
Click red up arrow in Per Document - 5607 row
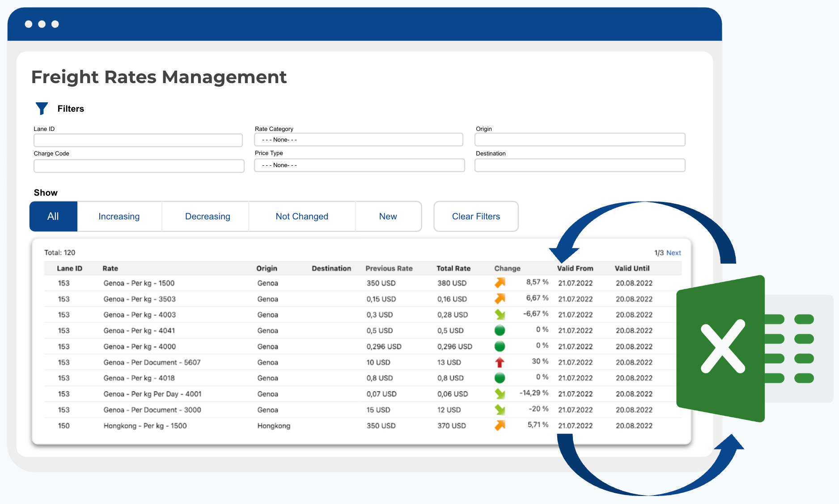500,362
